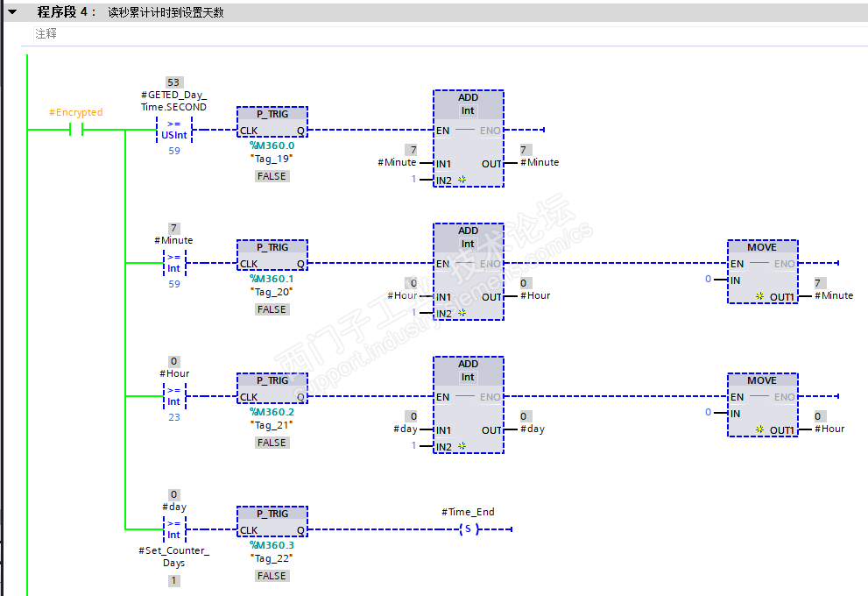The width and height of the screenshot is (868, 596).
Task: Select the MOVE block writing to #Hour
Action: point(761,405)
